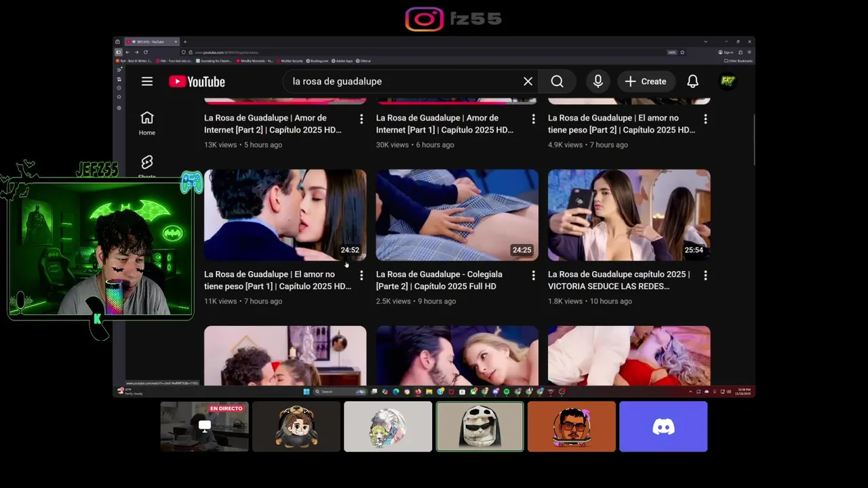Open a new browser tab with plus
868x488 pixels.
[185, 41]
